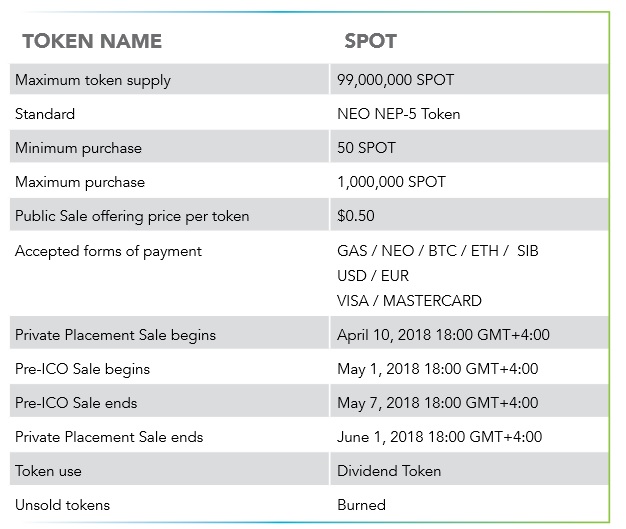Screen dimensions: 626x529
Task: Click the TOKEN NAME header
Action: [91, 41]
